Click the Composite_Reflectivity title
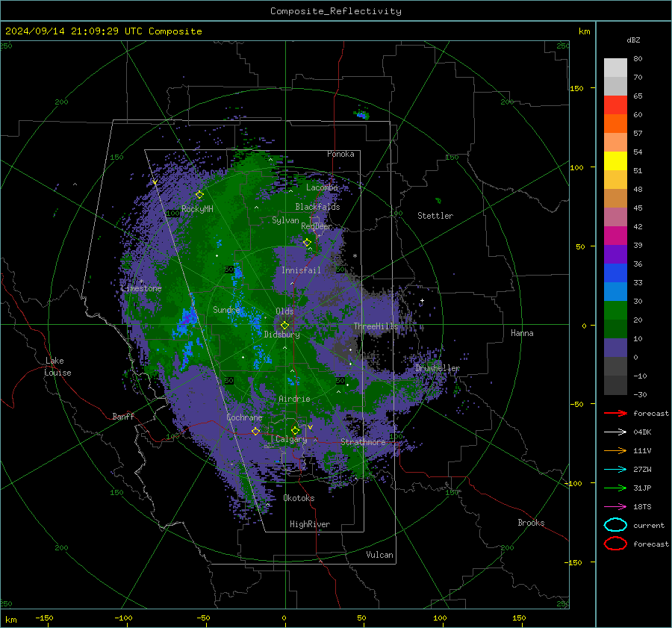Image resolution: width=672 pixels, height=628 pixels. point(336,11)
